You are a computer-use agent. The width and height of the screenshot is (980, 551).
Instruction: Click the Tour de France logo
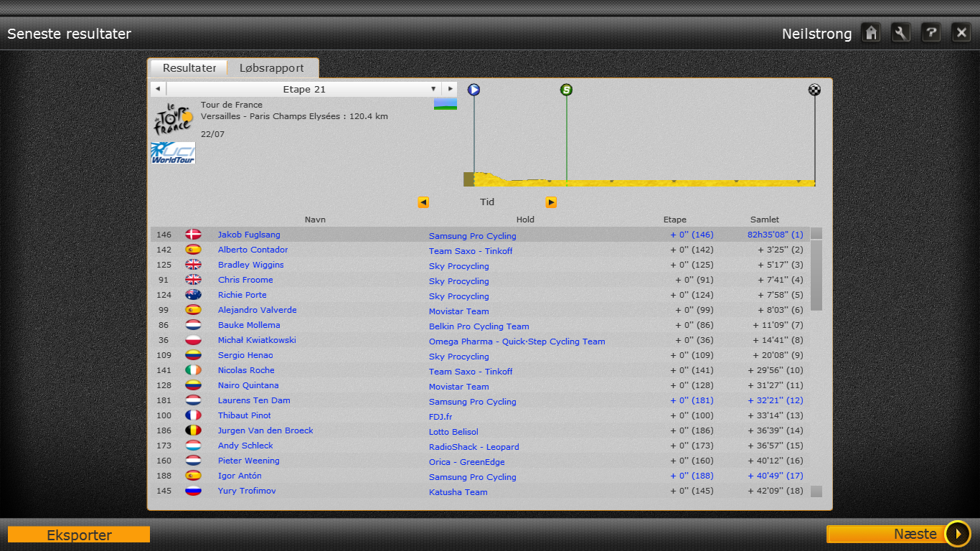point(173,118)
